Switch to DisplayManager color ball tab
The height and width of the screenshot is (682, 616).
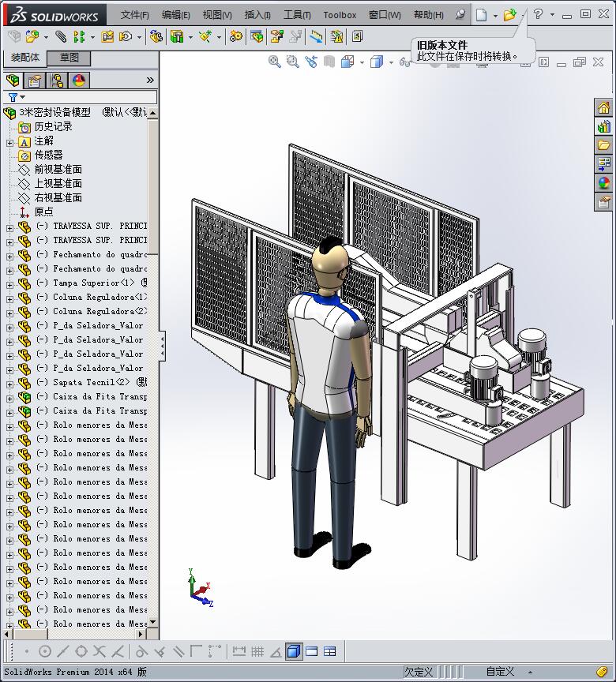click(79, 81)
